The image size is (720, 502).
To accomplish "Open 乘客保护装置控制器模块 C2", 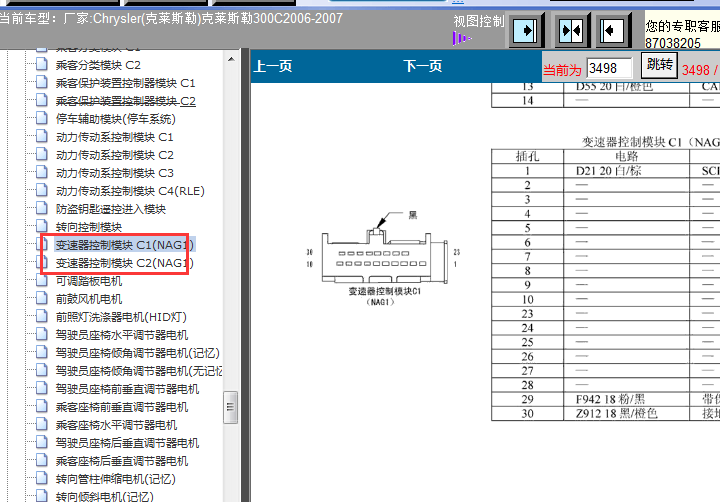I will pos(125,101).
